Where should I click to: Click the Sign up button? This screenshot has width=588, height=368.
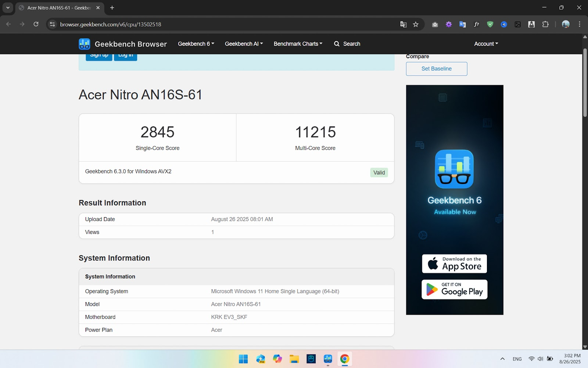point(99,56)
